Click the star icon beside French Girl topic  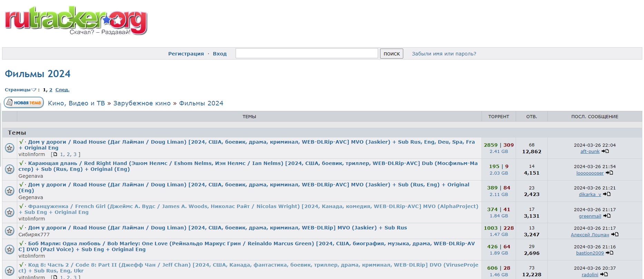(10, 212)
